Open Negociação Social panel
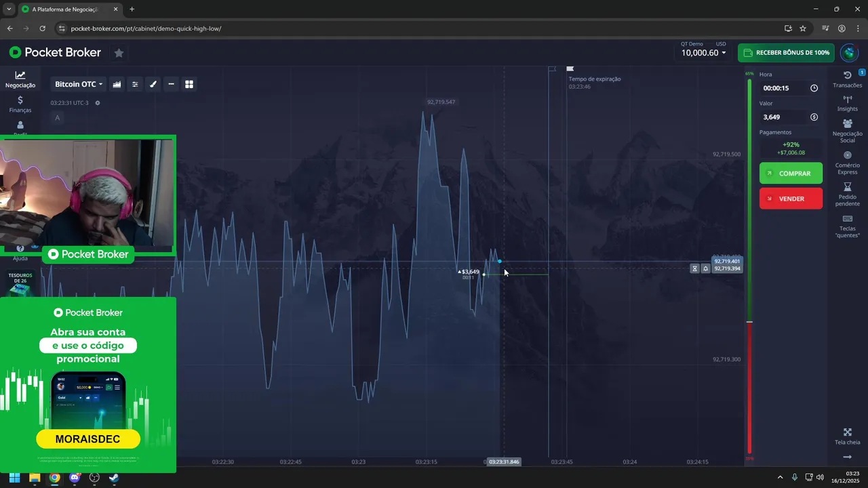This screenshot has width=868, height=488. [x=847, y=131]
